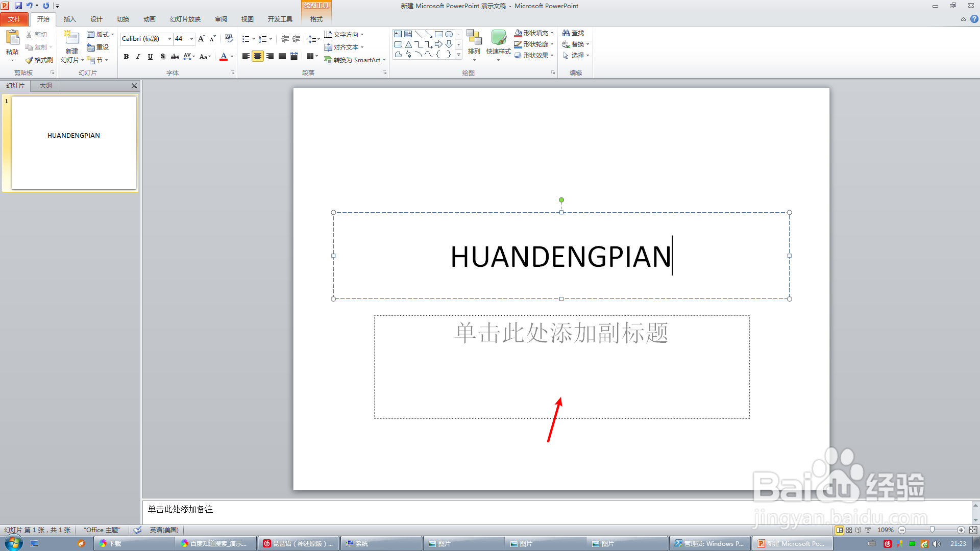
Task: Toggle Underline formatting
Action: click(x=150, y=57)
